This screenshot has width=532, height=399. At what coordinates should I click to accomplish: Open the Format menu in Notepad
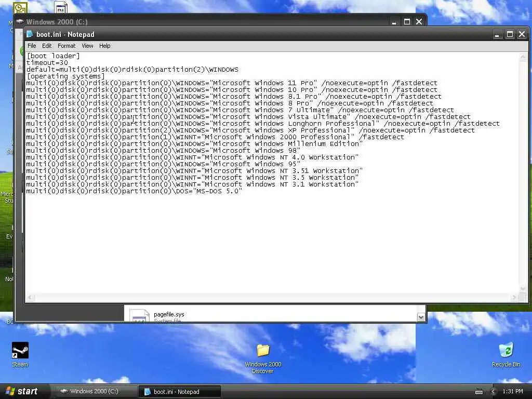click(66, 46)
